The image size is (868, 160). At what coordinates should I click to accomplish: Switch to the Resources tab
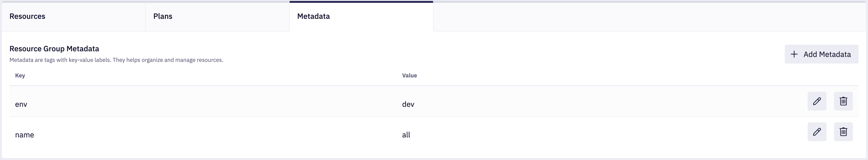tap(27, 16)
